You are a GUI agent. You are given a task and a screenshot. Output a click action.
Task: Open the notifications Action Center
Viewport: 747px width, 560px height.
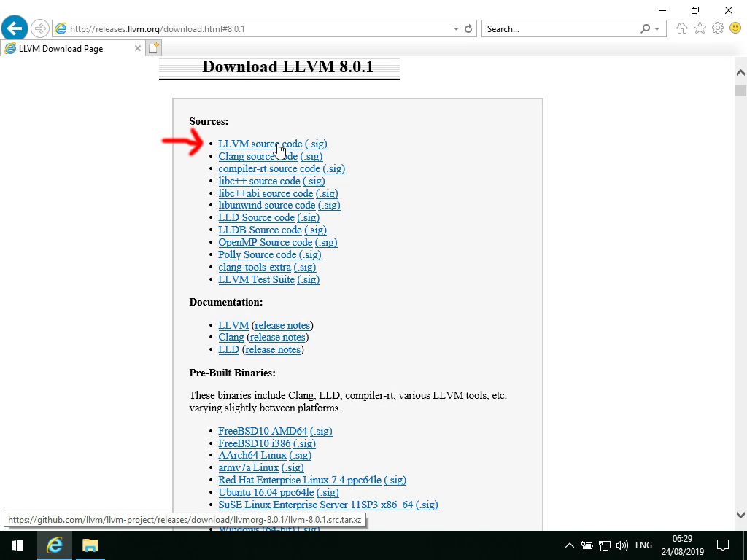tap(722, 545)
